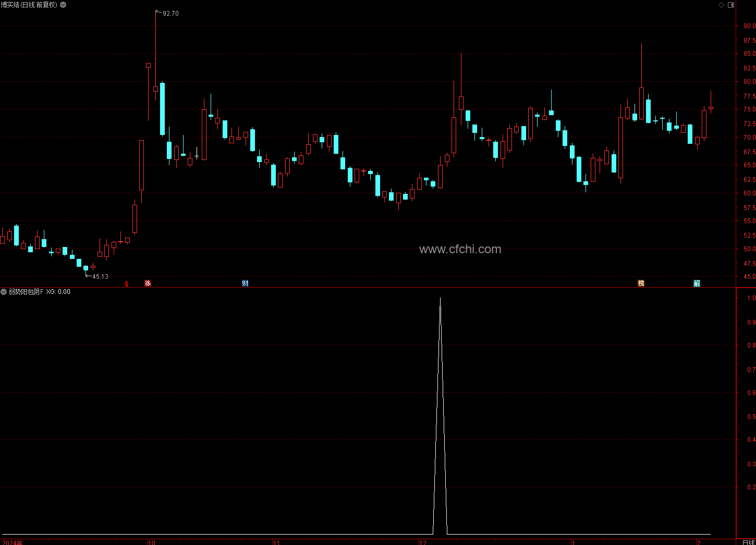The width and height of the screenshot is (756, 545).
Task: Click the 弱势阳包阴F indicator name
Action: coord(26,292)
